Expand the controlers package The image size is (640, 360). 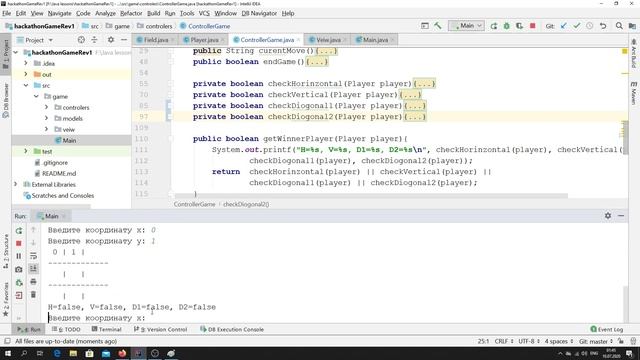point(46,107)
